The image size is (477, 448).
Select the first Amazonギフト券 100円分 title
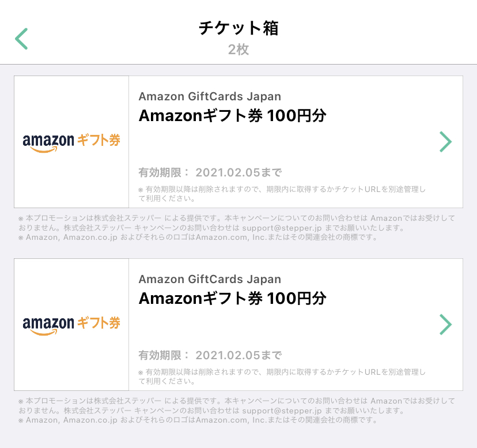coord(232,116)
